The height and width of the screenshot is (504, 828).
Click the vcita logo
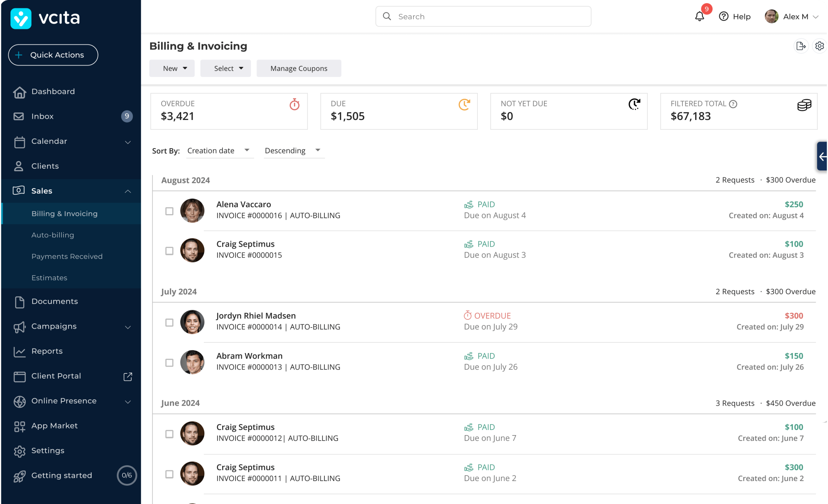45,18
